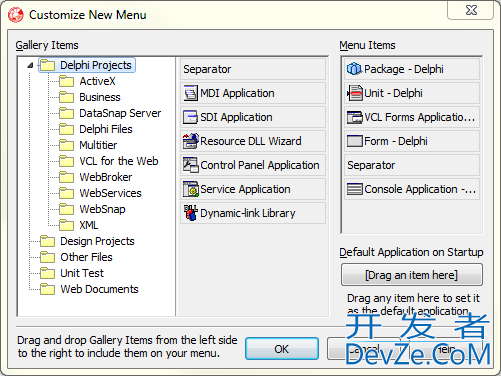Select the ActiveX tree label

coord(97,81)
